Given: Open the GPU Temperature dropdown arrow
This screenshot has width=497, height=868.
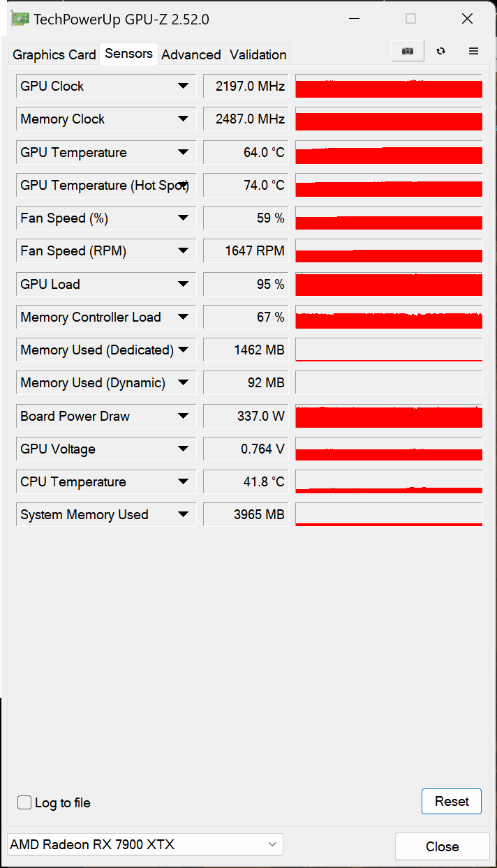Looking at the screenshot, I should coord(183,152).
